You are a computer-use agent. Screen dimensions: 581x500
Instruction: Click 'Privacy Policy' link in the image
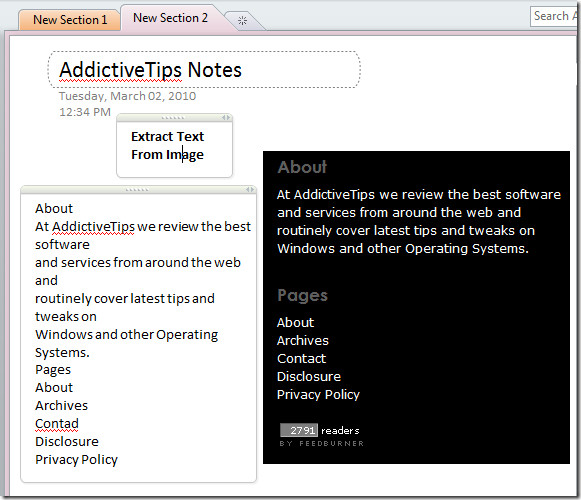(x=318, y=395)
